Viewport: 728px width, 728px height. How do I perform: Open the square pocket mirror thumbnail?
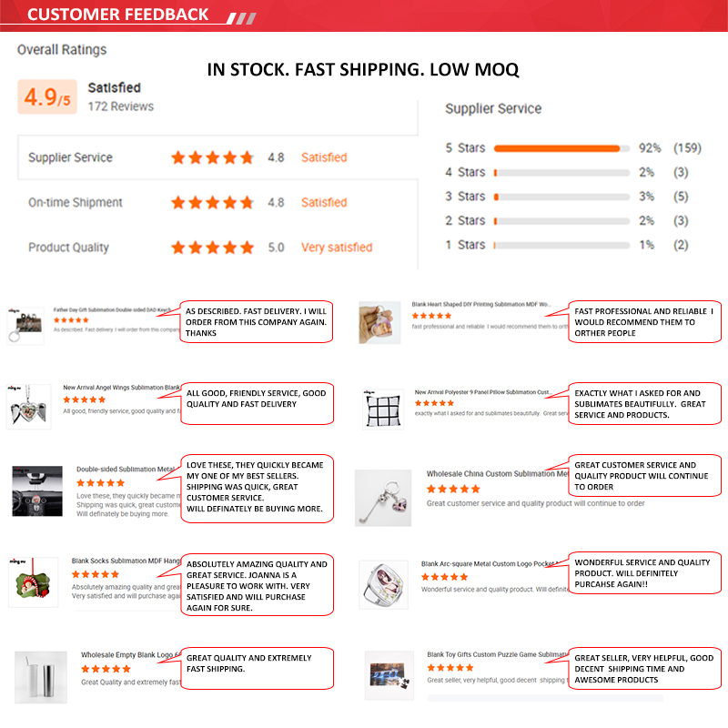[382, 583]
